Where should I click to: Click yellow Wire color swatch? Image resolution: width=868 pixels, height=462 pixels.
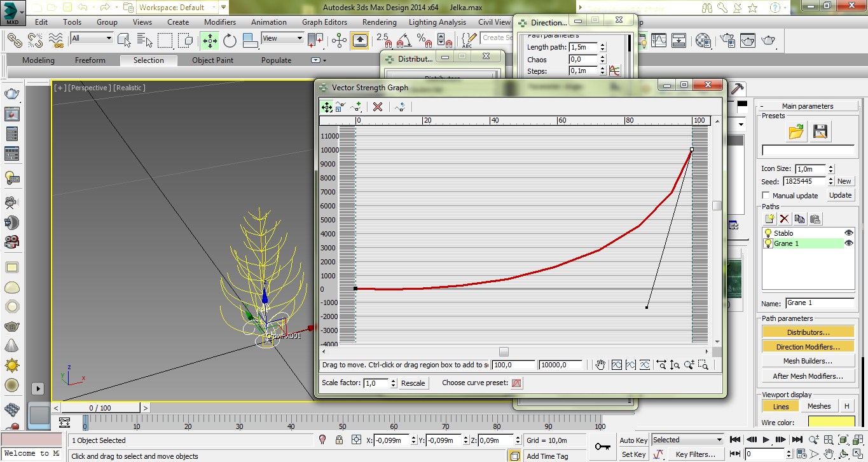click(x=832, y=422)
